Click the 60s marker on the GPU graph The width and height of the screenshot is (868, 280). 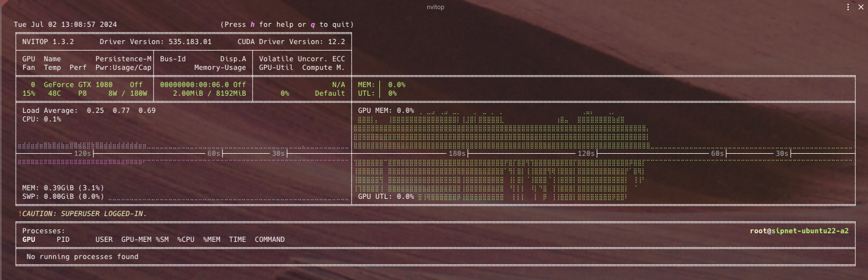tap(717, 154)
